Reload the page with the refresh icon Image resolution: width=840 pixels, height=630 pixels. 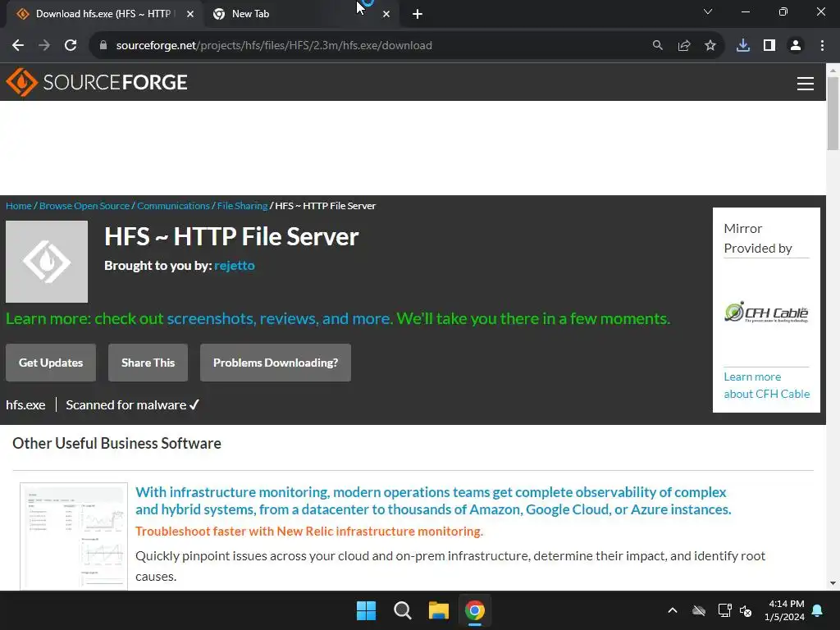point(71,46)
